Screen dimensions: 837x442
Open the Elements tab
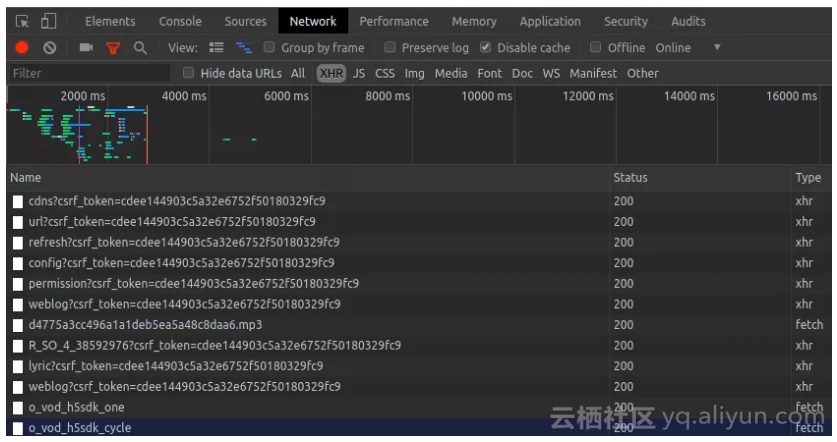coord(110,21)
